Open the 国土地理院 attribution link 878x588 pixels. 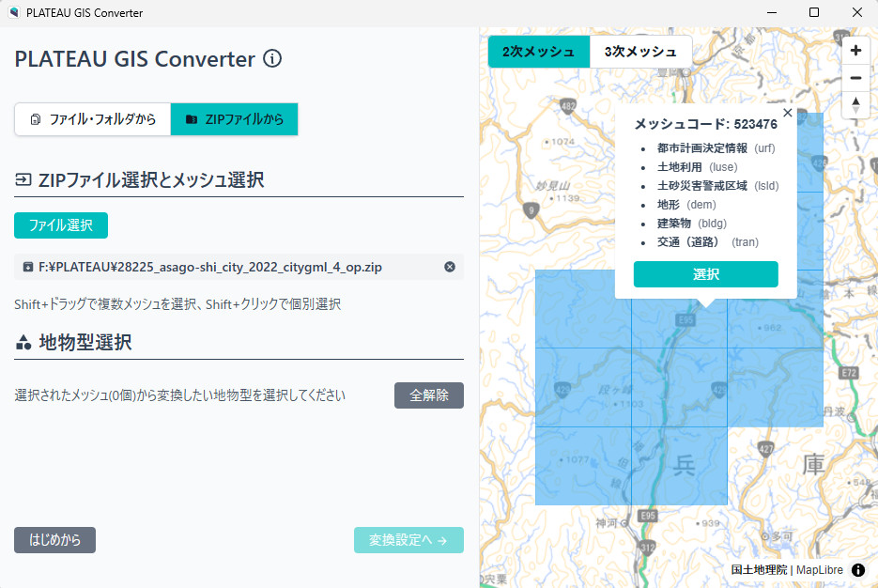(759, 569)
